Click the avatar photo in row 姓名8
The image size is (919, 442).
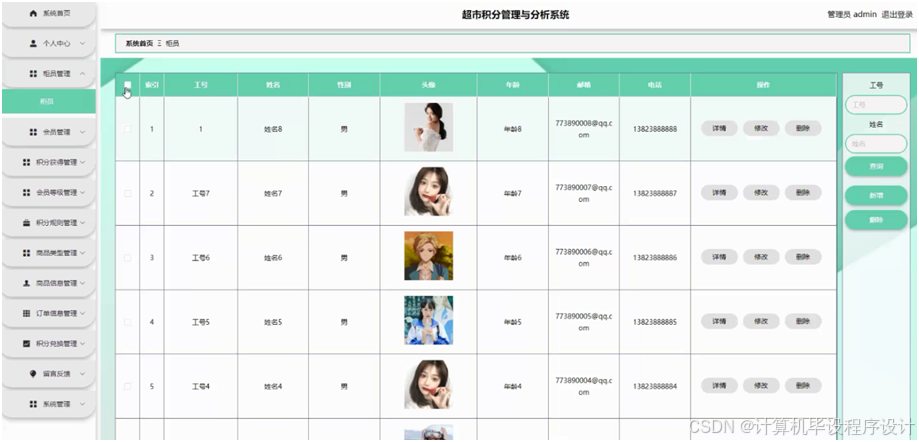click(428, 127)
